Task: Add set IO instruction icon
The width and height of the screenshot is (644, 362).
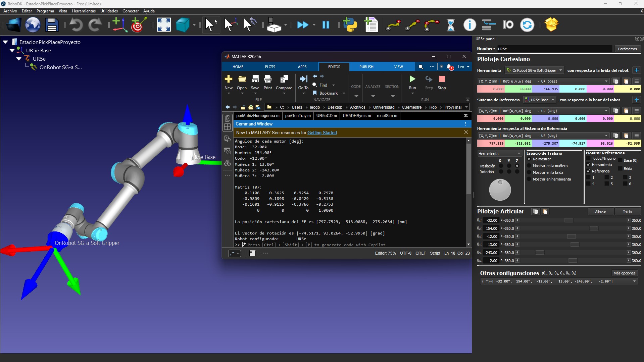Action: [508, 25]
